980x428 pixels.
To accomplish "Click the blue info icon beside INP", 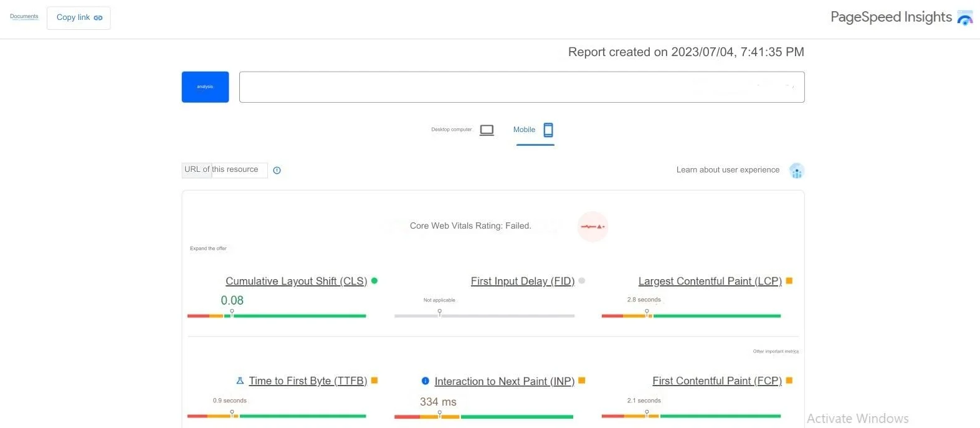I will click(x=426, y=381).
